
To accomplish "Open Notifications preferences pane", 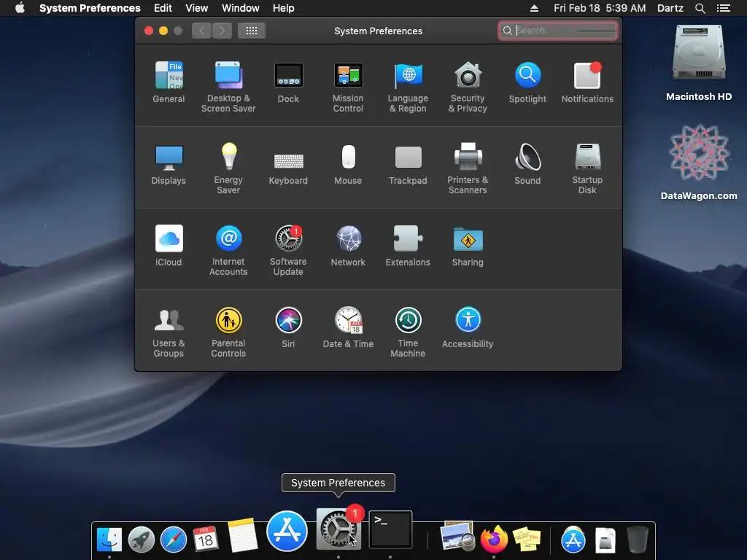I will point(587,82).
